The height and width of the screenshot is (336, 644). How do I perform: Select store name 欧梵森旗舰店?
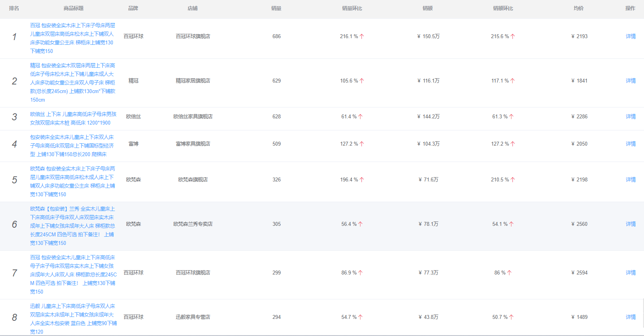click(x=193, y=179)
